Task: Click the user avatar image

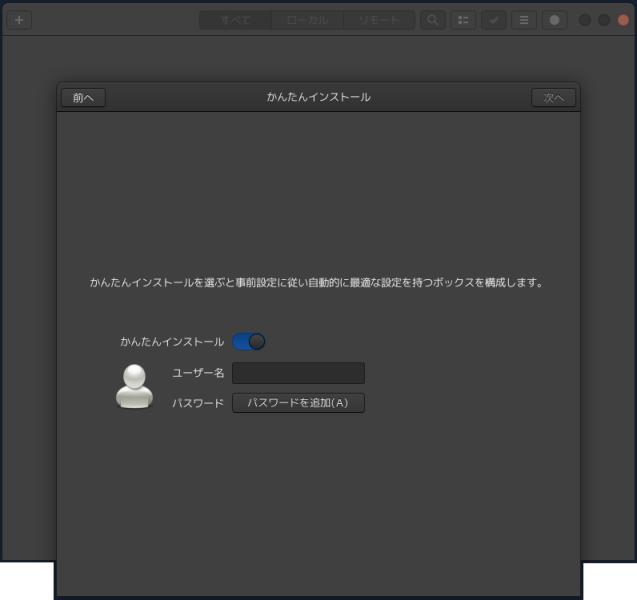Action: pos(134,386)
